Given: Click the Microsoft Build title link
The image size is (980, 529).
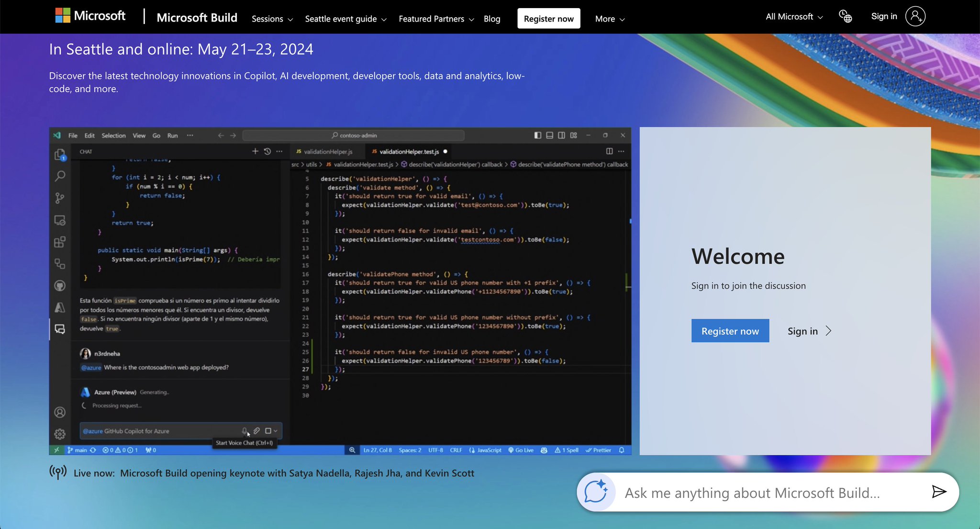Looking at the screenshot, I should [x=197, y=17].
